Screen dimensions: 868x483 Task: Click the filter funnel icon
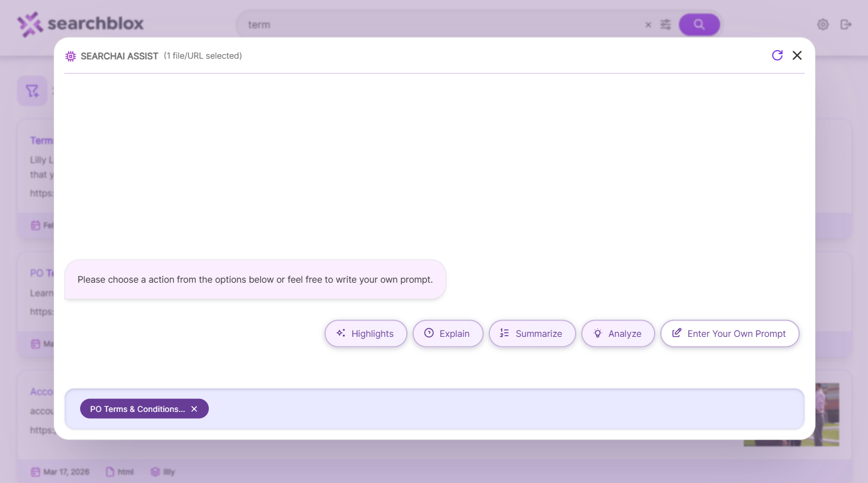(32, 91)
